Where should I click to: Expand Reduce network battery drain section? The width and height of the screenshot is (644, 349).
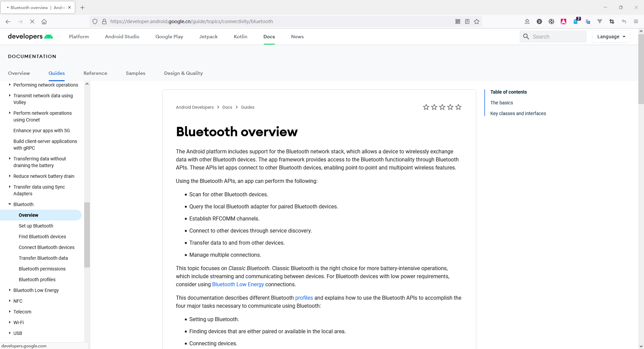point(10,176)
